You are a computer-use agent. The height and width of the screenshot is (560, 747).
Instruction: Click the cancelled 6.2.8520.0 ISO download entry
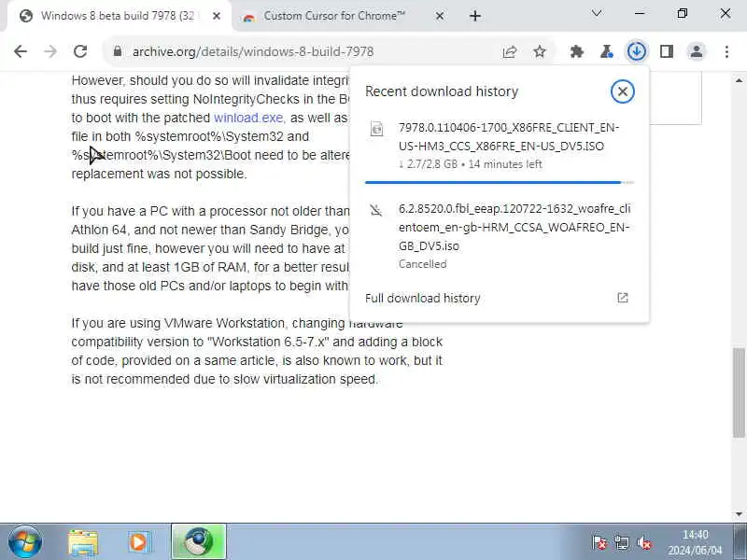coord(499,236)
